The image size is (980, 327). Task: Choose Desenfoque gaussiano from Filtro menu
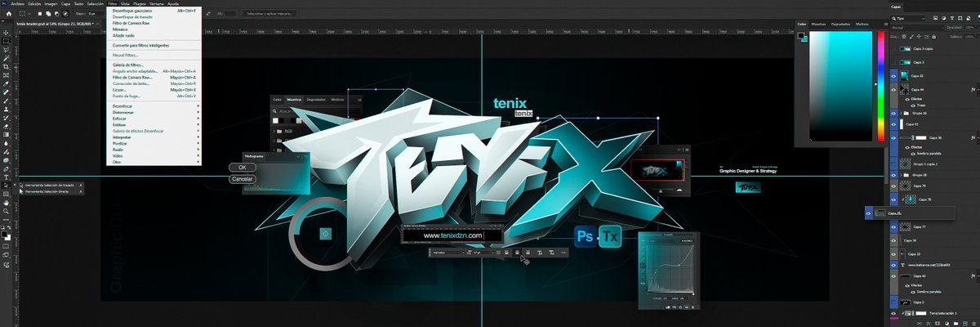coord(155,11)
